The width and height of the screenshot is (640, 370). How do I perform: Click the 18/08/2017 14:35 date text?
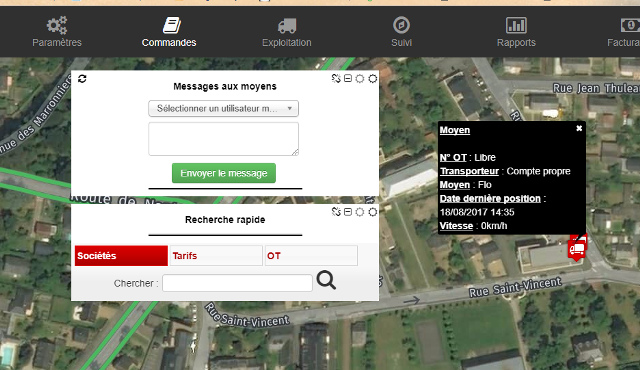(477, 212)
